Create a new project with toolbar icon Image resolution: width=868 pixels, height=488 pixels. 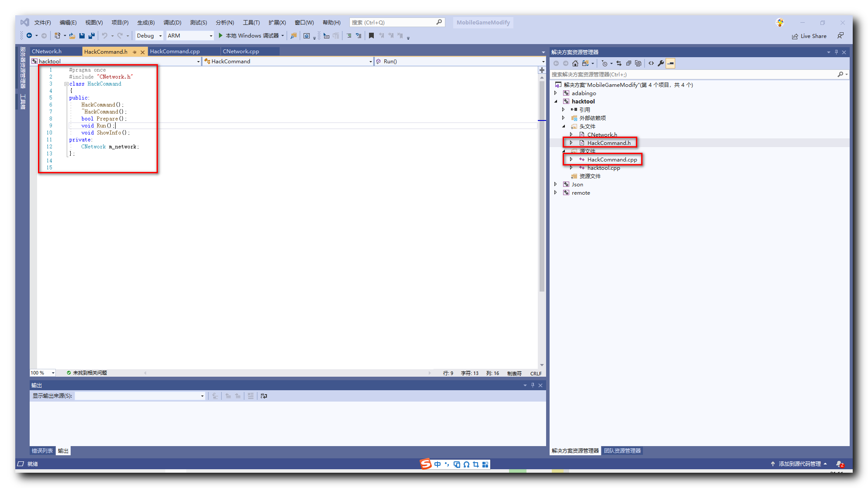[x=57, y=36]
